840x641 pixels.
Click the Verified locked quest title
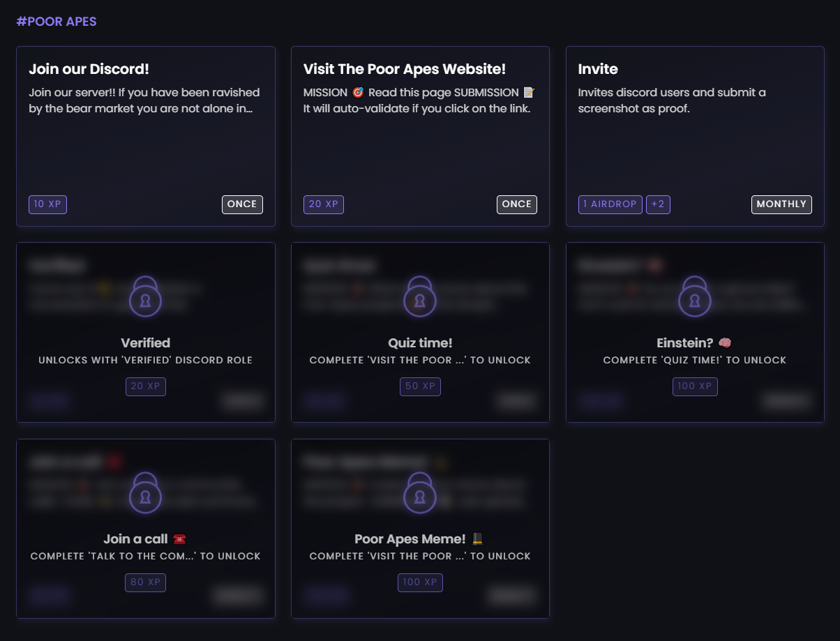pyautogui.click(x=146, y=343)
